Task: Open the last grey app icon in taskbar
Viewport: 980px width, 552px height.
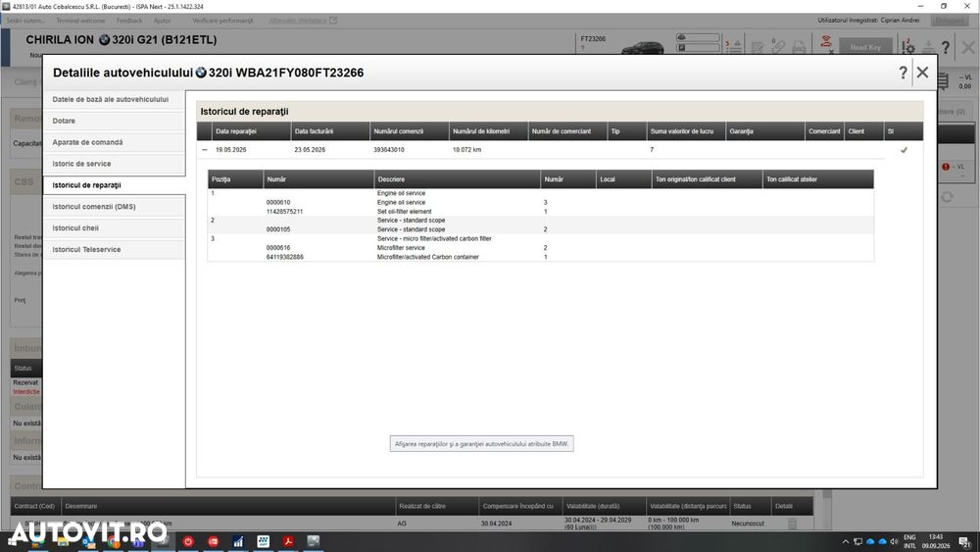Action: coord(314,541)
